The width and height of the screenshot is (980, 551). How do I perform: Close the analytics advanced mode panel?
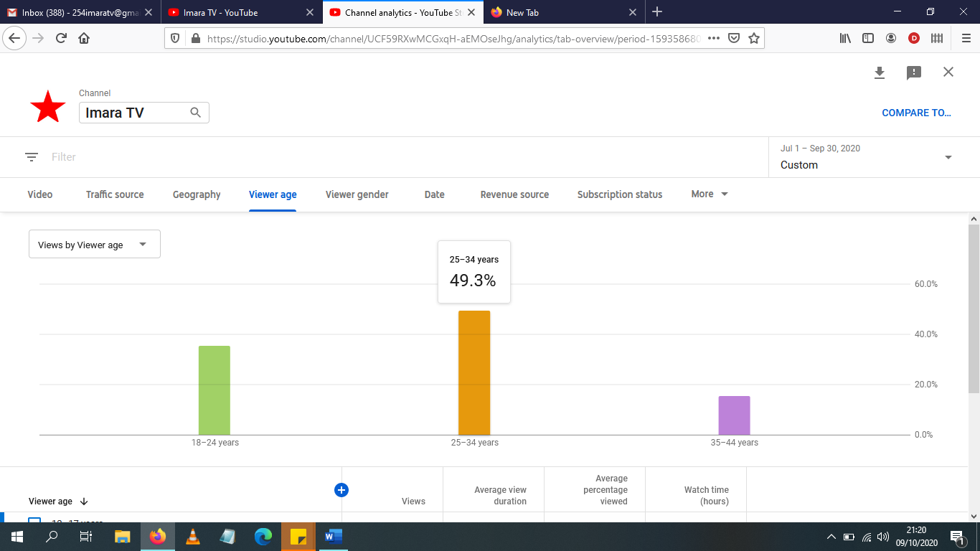(948, 72)
